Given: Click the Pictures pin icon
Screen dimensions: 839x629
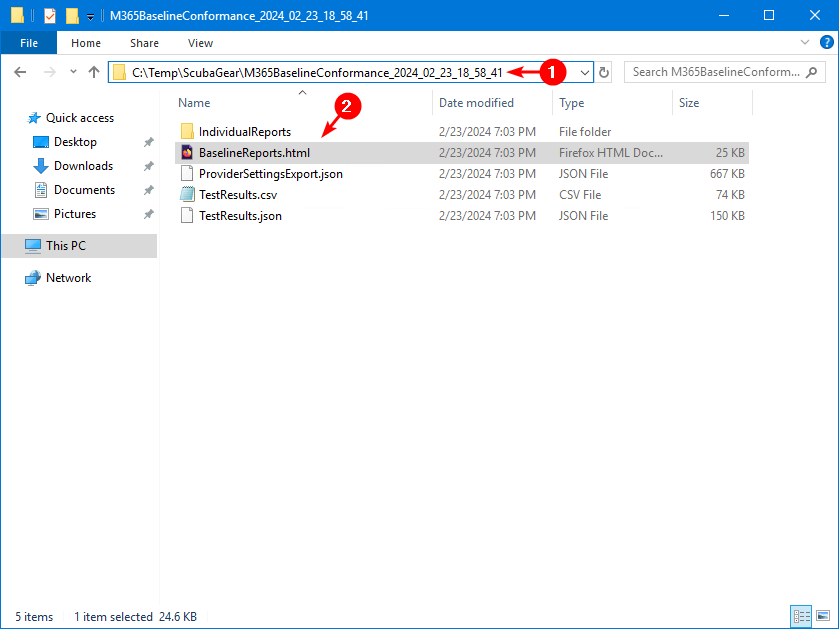Looking at the screenshot, I should point(148,214).
